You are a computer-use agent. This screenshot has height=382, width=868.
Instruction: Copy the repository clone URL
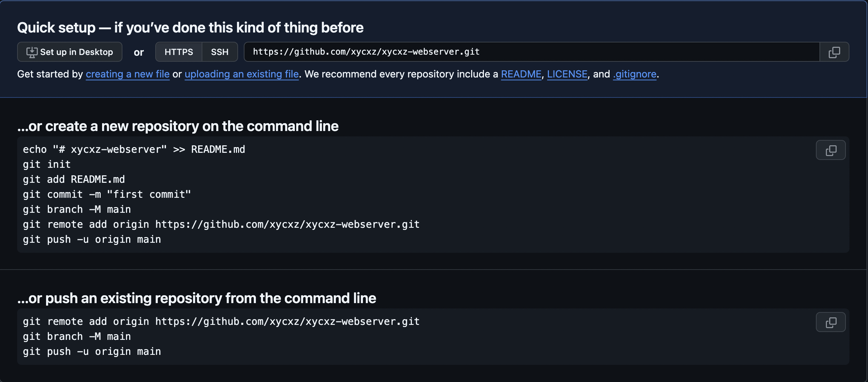834,52
